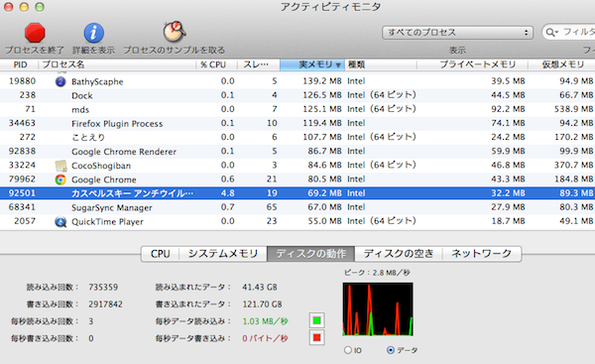
Task: Sort by the プライベートメモリ column header
Action: pos(472,64)
